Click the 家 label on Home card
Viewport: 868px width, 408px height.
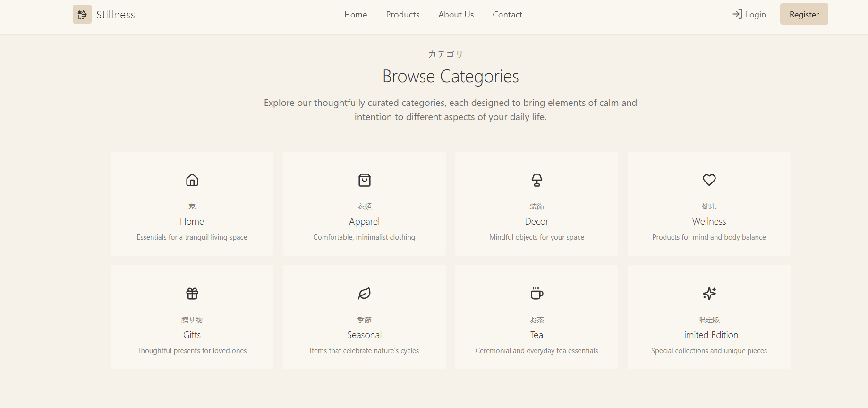pyautogui.click(x=192, y=207)
